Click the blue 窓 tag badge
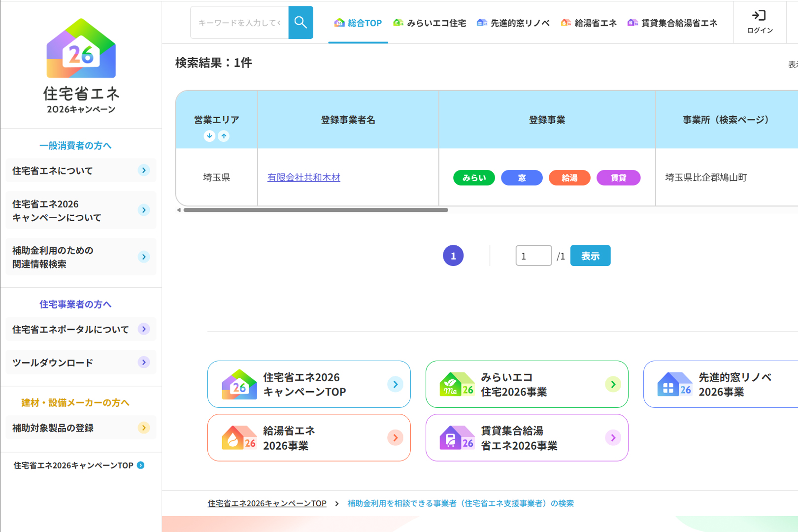Screen dimensions: 798x532 tap(522, 178)
